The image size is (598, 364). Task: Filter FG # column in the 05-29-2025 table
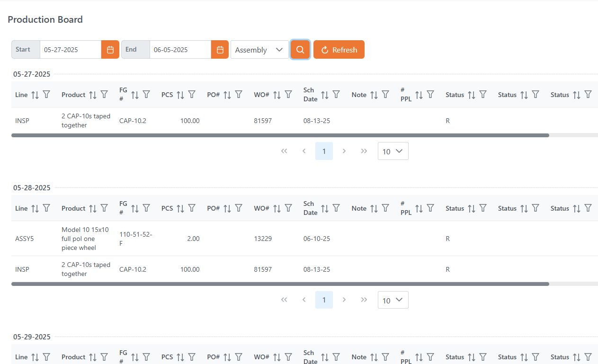point(146,357)
